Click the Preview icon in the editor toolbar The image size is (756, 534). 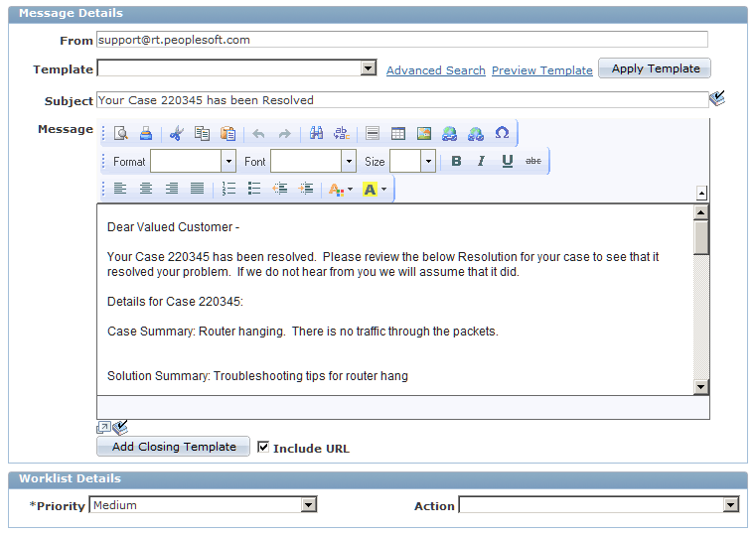120,133
